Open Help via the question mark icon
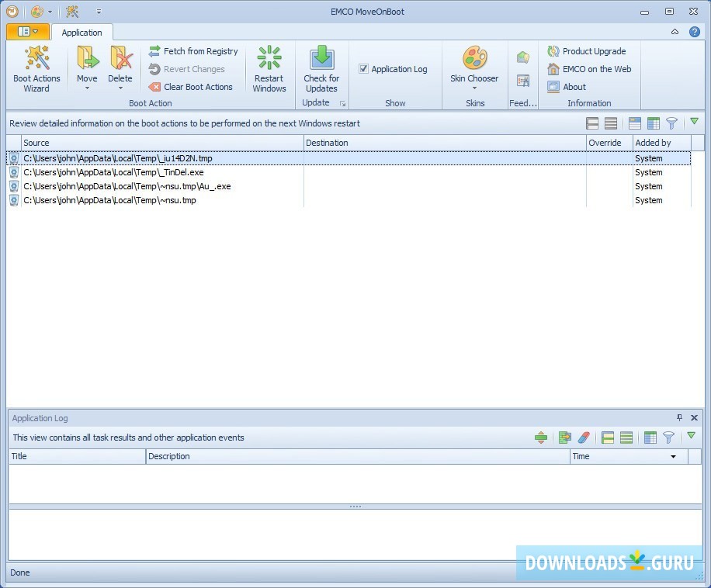Image resolution: width=711 pixels, height=588 pixels. click(x=694, y=32)
